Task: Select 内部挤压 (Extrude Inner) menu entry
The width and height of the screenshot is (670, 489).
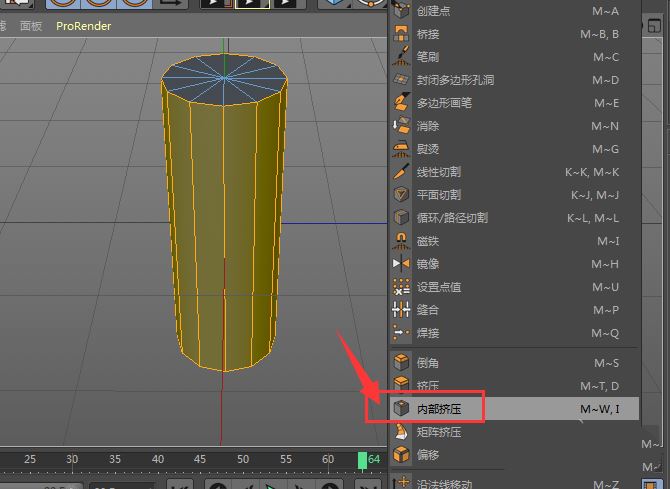Action: (x=438, y=409)
